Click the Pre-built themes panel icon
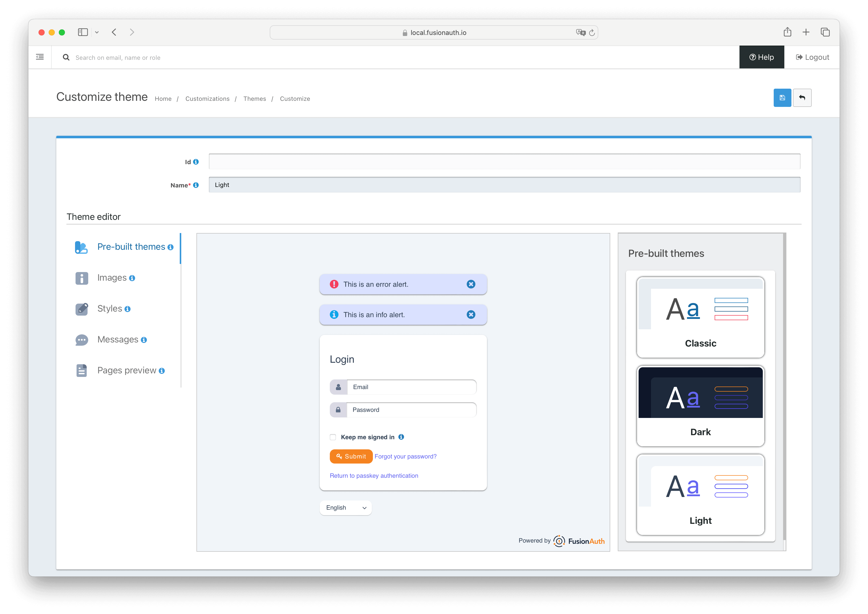The width and height of the screenshot is (868, 614). coord(81,246)
